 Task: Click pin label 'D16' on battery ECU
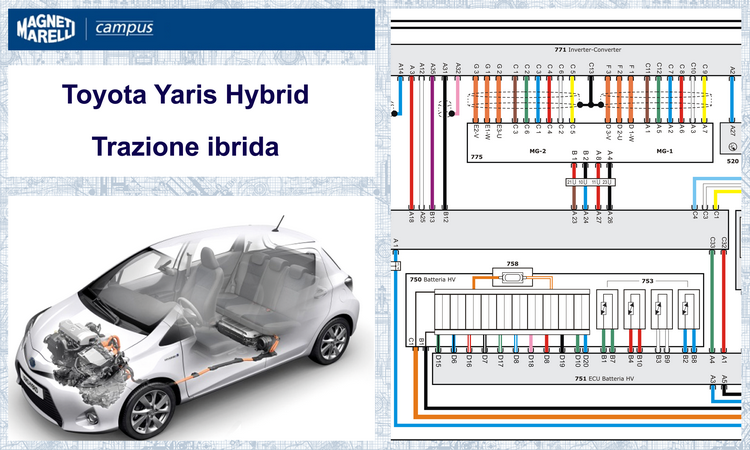click(469, 361)
